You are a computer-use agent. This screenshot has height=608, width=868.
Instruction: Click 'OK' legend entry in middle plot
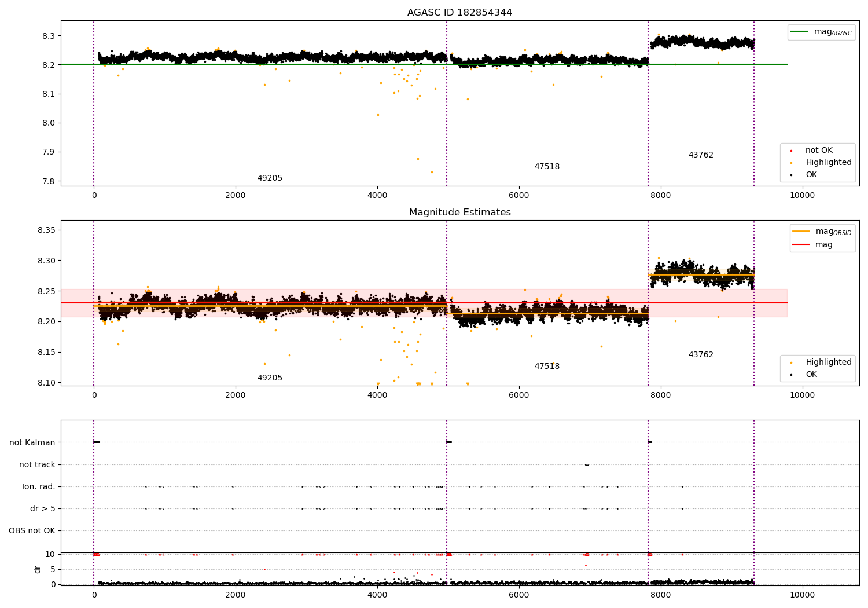[x=804, y=375]
